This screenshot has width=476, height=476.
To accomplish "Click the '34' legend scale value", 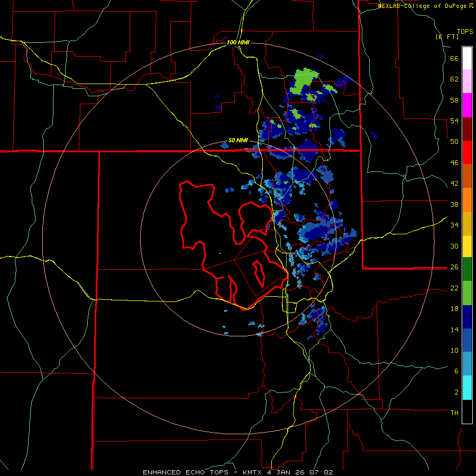I will tap(454, 225).
